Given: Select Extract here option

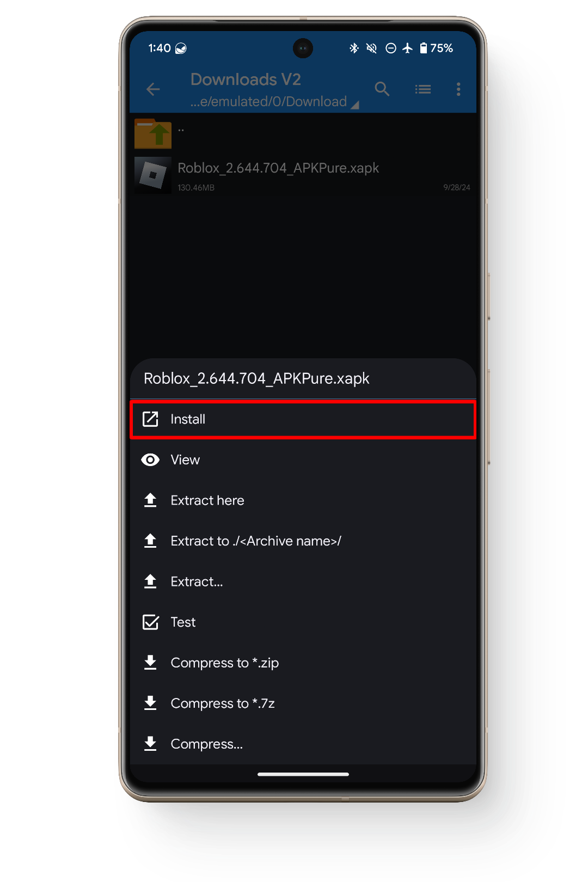Looking at the screenshot, I should pos(303,500).
